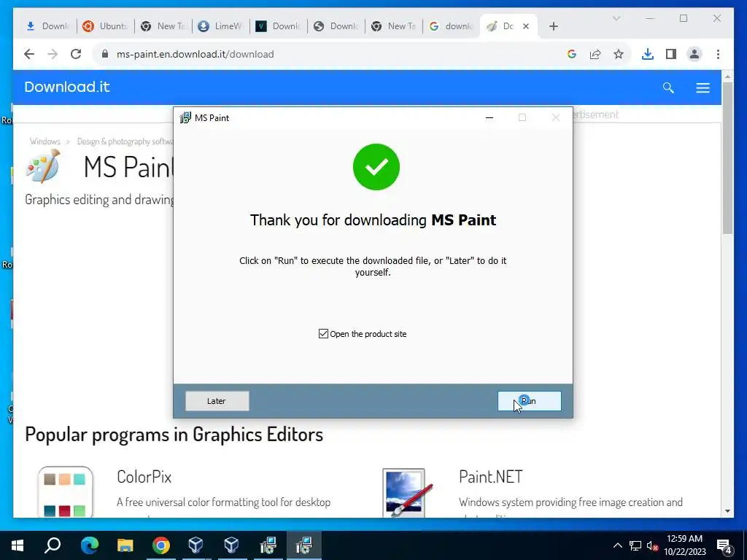
Task: Click the MS Paint palette icon on page
Action: [x=43, y=166]
